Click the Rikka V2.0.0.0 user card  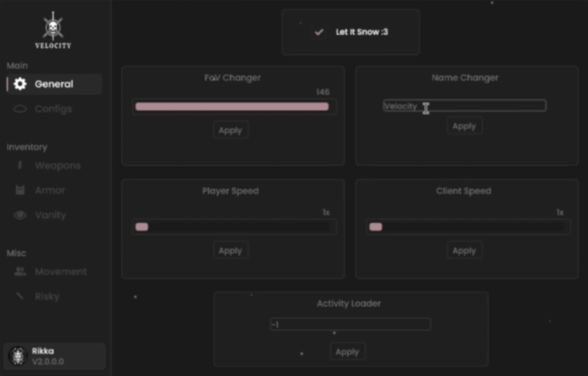click(x=54, y=357)
